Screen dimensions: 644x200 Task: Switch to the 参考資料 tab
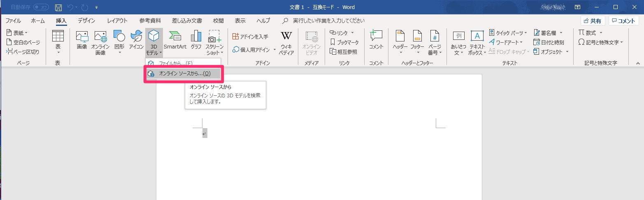coord(149,21)
